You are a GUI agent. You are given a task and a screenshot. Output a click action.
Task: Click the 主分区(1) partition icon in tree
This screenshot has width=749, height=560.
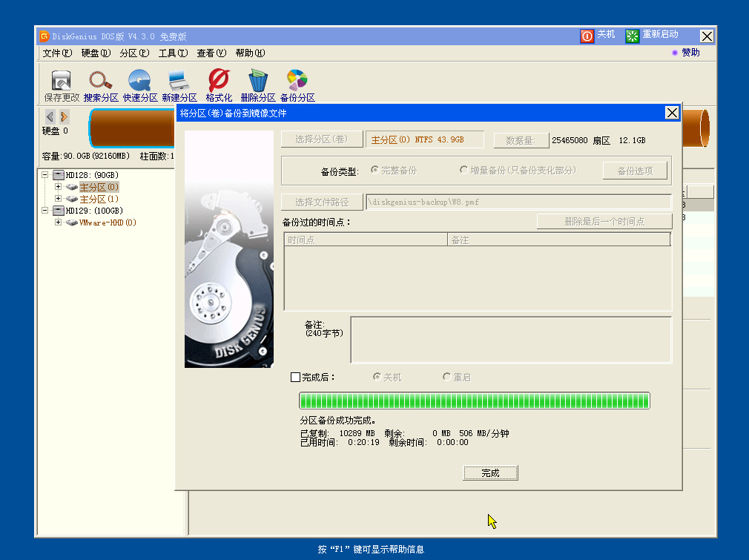pos(72,199)
